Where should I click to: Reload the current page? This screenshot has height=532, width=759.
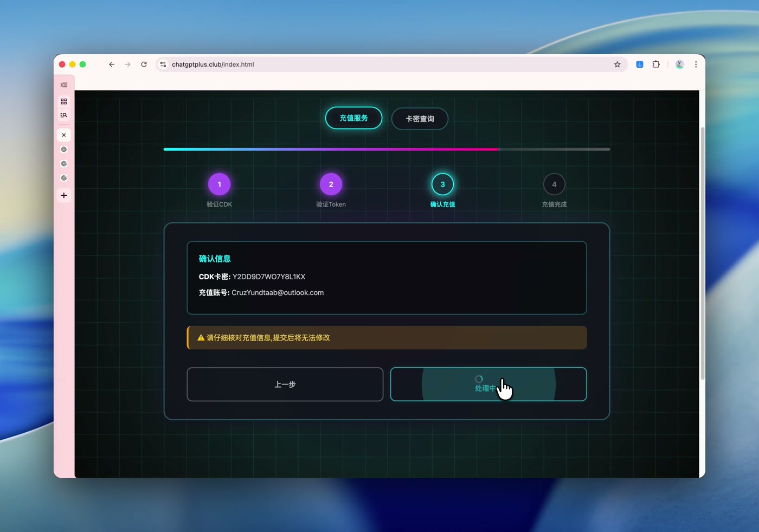[x=144, y=65]
